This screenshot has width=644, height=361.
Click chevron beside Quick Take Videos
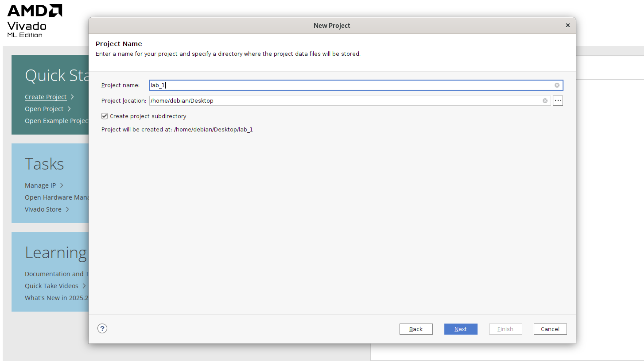[84, 286]
